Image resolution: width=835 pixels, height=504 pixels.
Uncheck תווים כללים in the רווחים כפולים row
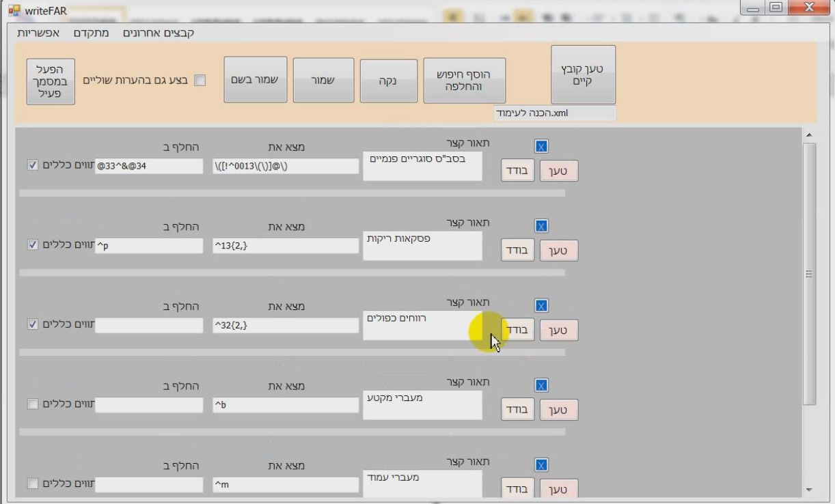point(33,324)
